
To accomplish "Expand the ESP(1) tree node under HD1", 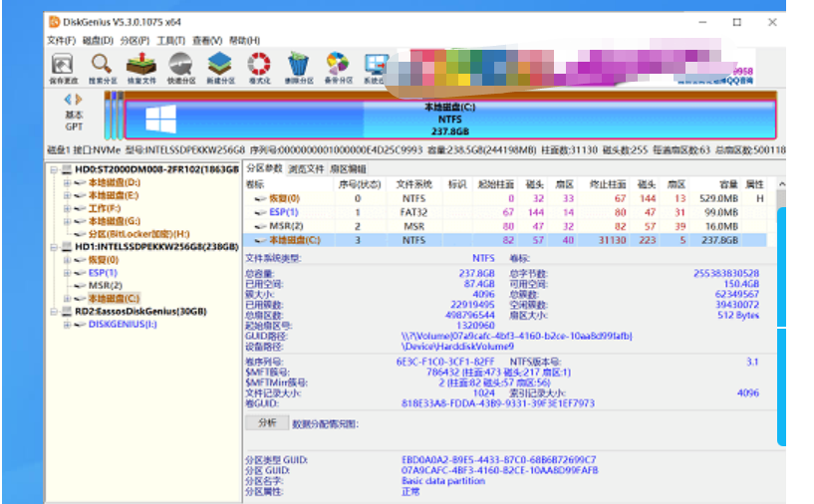I will (x=67, y=272).
